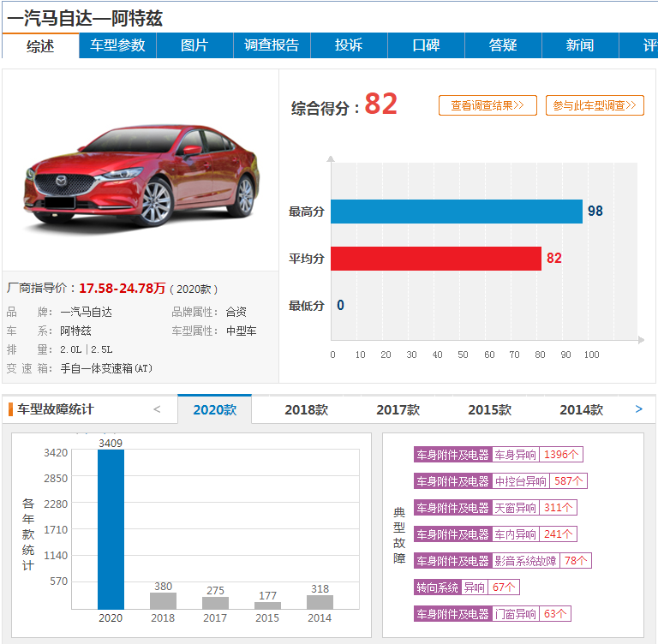Open the 天窗异响 311个 fault tag
The image size is (658, 644).
click(495, 508)
